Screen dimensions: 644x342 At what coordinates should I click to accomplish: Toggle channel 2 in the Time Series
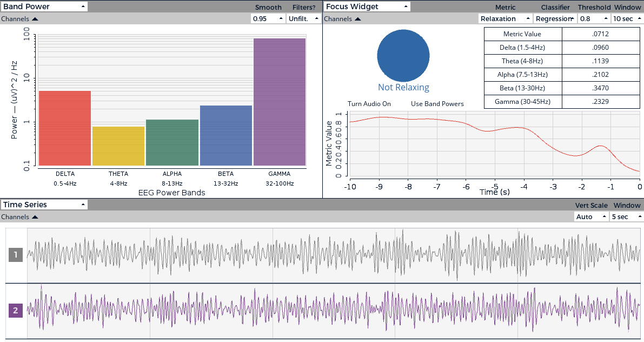(15, 311)
